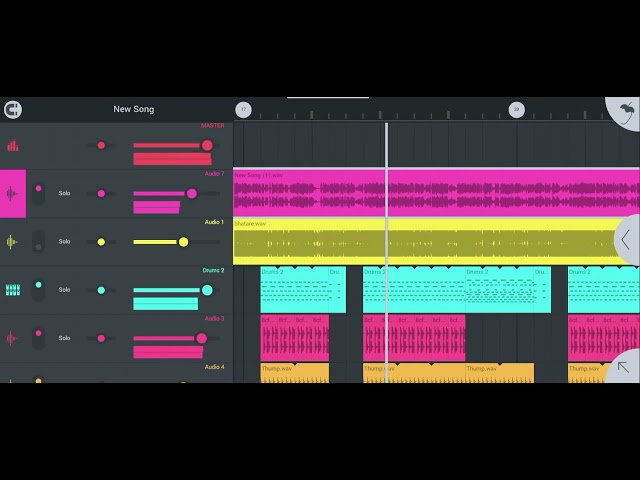Click the MASTER track label

click(x=212, y=126)
